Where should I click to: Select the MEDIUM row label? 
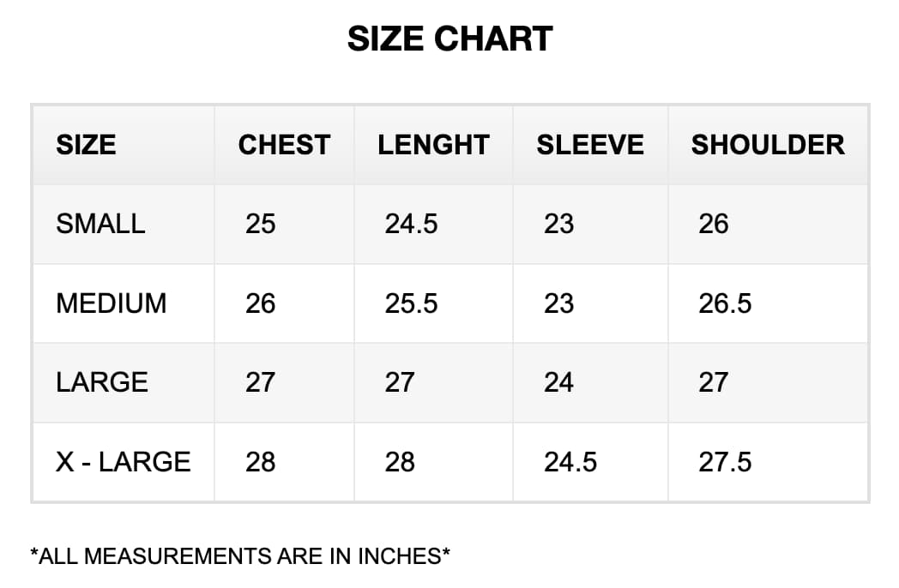[112, 303]
